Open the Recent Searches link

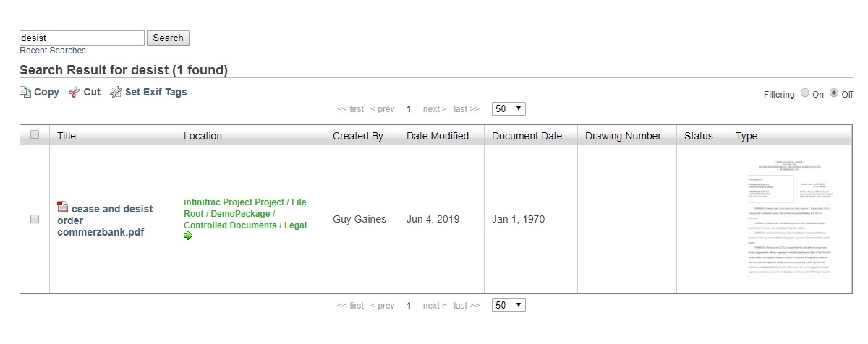[53, 51]
